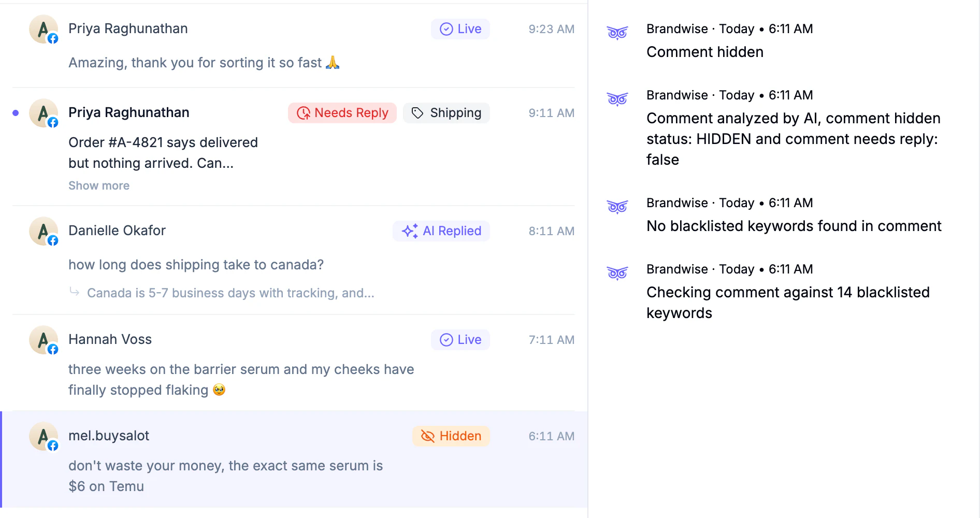Click the 'Comment hidden' activity log entry
The height and width of the screenshot is (518, 980).
705,52
